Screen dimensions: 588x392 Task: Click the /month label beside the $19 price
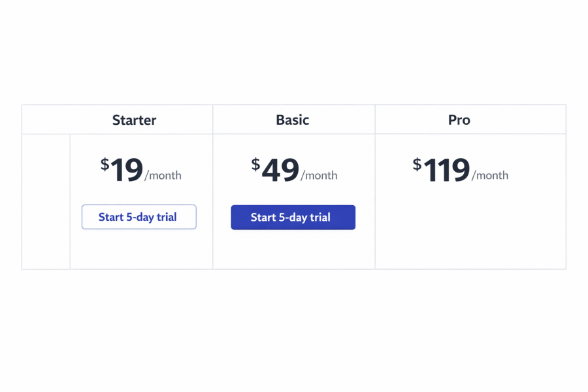(x=163, y=175)
